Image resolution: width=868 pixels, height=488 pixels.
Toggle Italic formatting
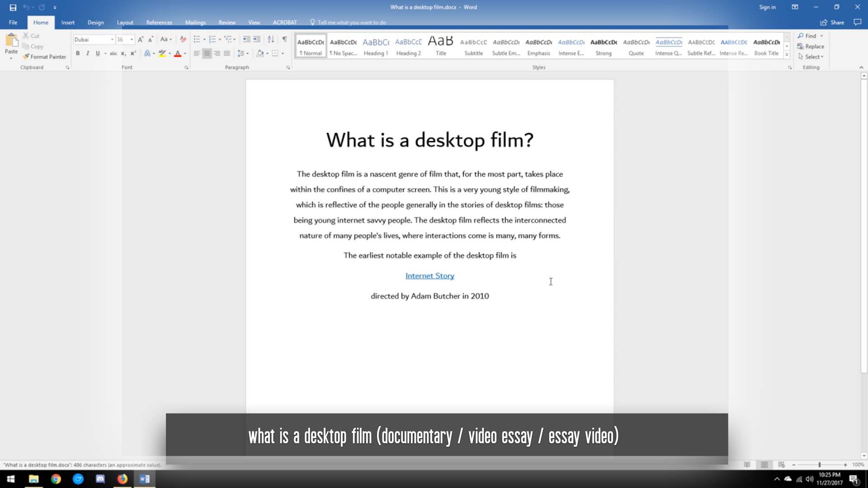[x=88, y=53]
